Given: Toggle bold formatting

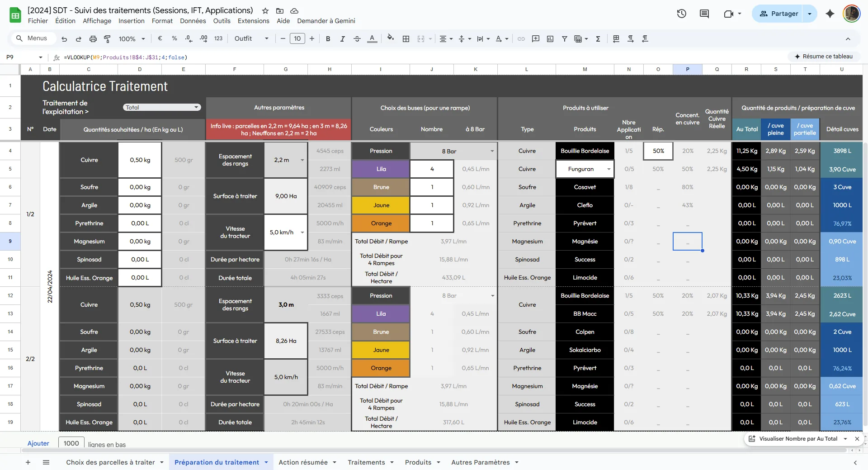Looking at the screenshot, I should tap(328, 39).
